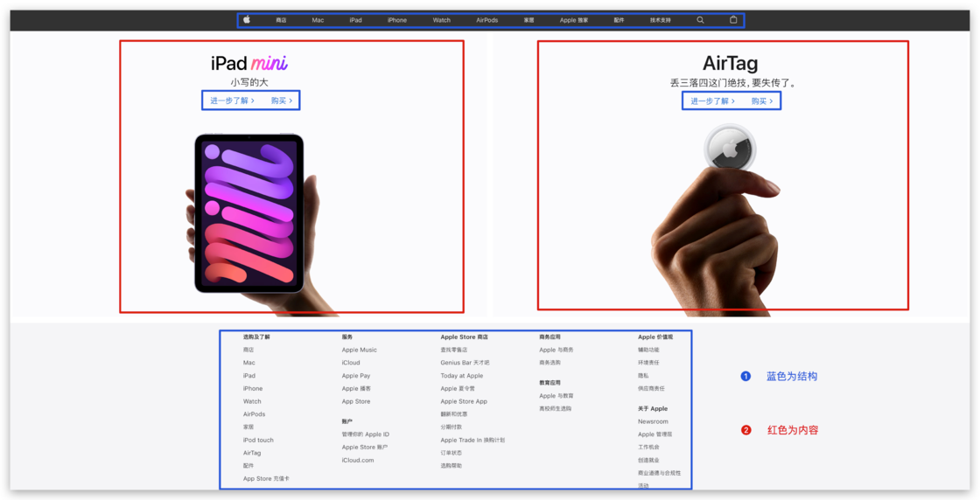
Task: Select iPhone in the top navigation bar
Action: [x=397, y=21]
